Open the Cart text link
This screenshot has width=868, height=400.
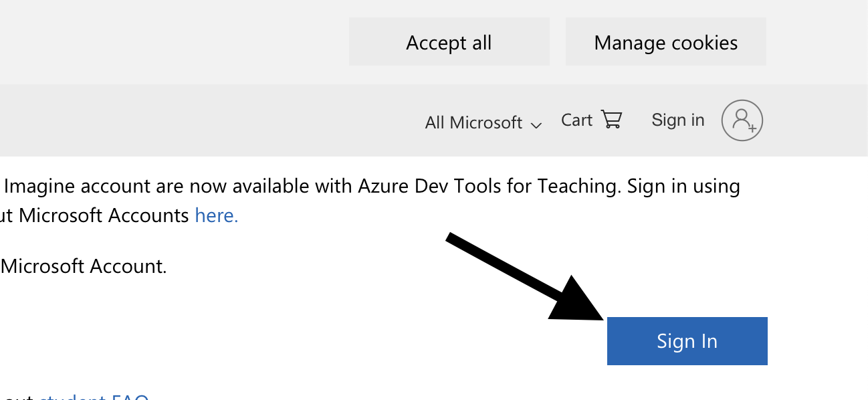576,120
